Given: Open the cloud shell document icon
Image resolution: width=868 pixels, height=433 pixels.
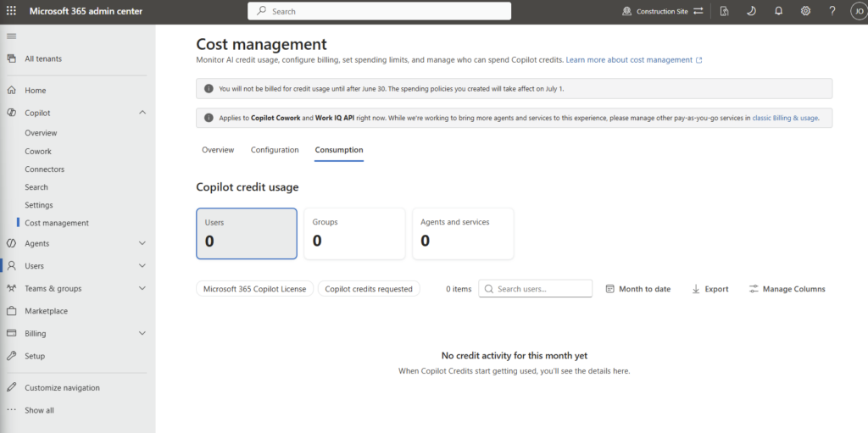Looking at the screenshot, I should (724, 11).
